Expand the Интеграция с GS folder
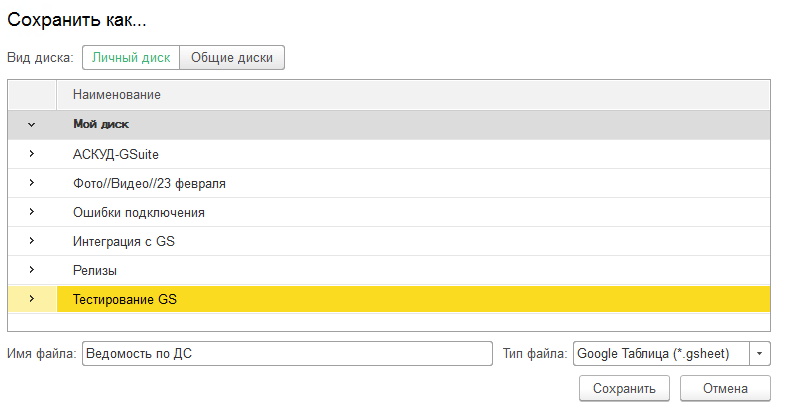 [x=31, y=241]
